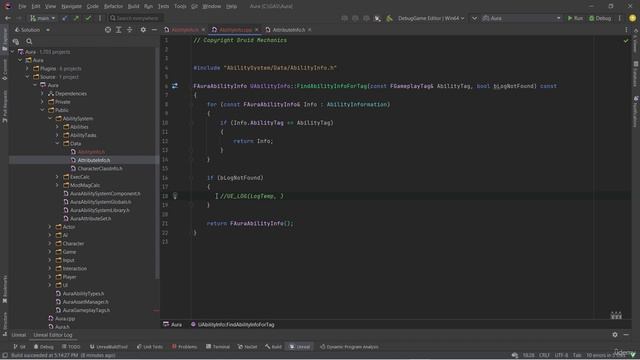Select AuraGameplayTags.h file
Viewport: 640px width, 360px height.
coord(83,310)
